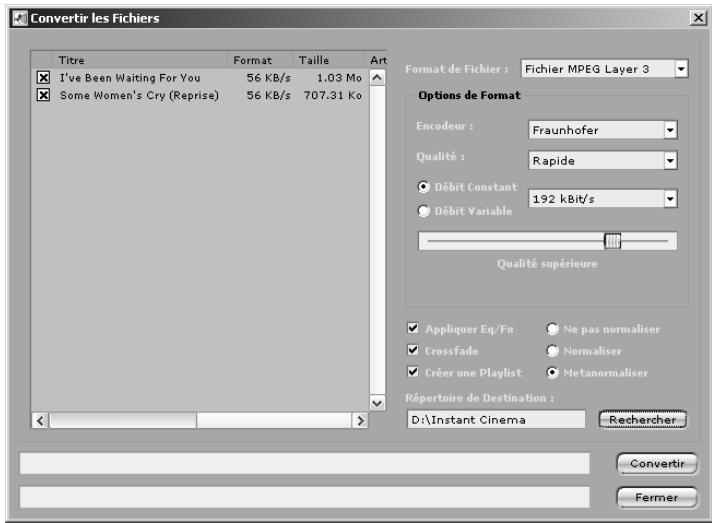The height and width of the screenshot is (523, 712).
Task: Click the app icon in the title bar
Action: (x=20, y=19)
